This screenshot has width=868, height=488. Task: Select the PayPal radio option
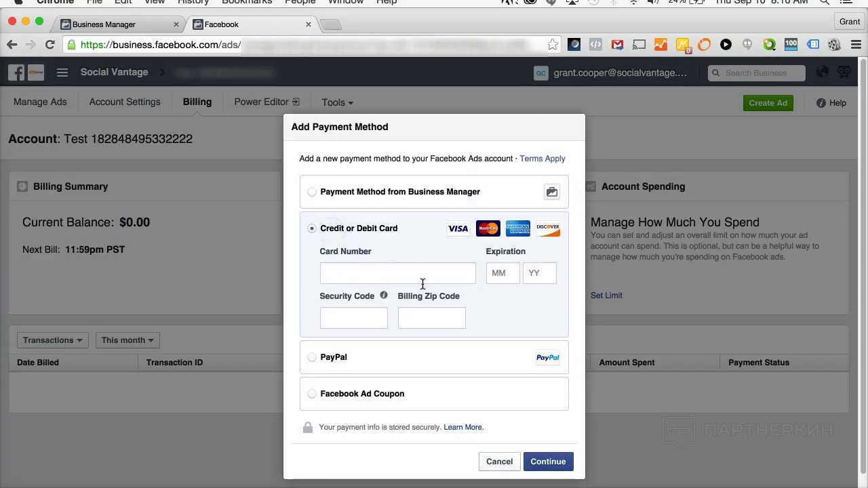[312, 357]
